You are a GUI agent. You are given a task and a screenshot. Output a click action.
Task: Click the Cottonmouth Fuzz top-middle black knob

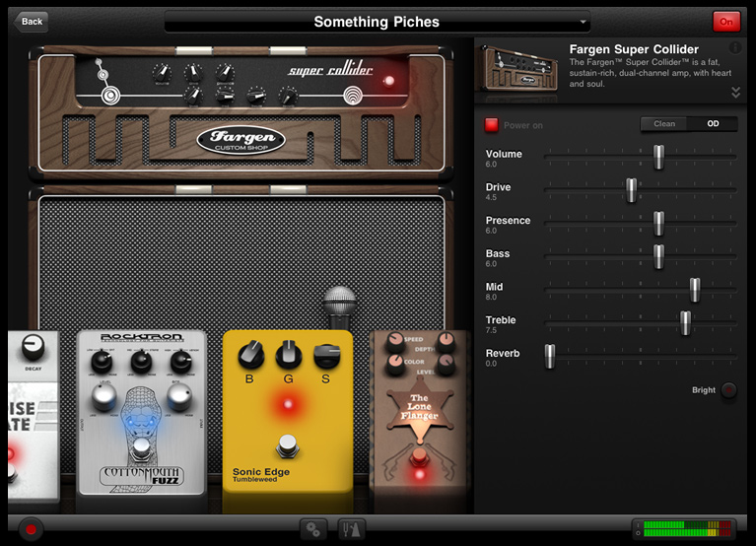141,362
